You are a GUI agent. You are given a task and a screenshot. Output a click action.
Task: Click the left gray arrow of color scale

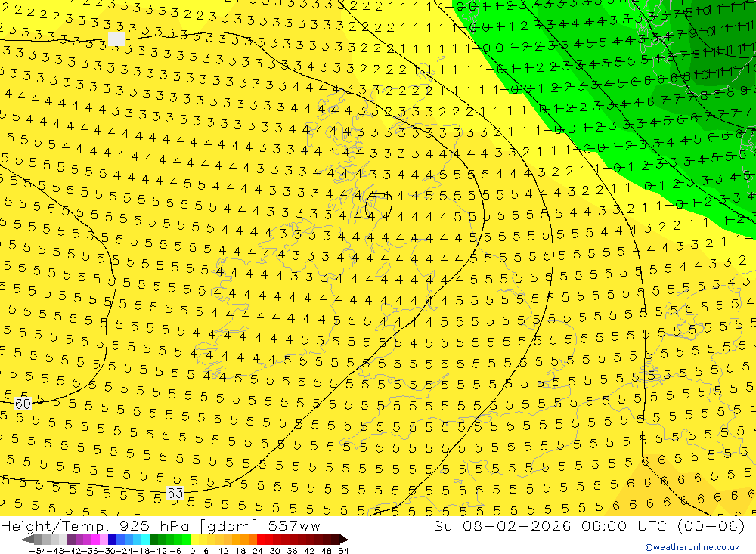(27, 539)
